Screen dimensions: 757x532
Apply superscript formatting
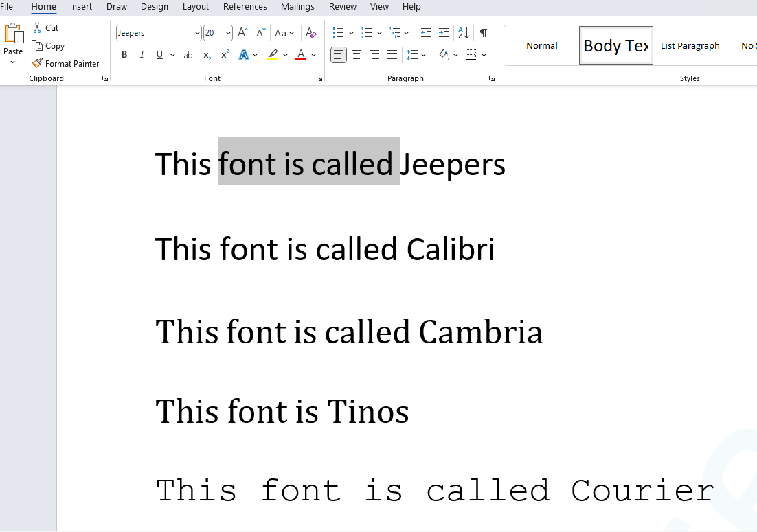coord(224,55)
